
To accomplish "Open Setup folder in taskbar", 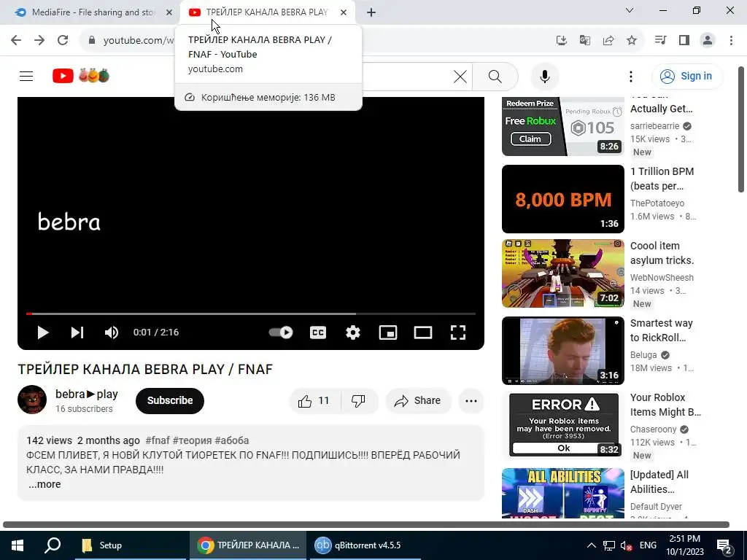I will [x=130, y=545].
